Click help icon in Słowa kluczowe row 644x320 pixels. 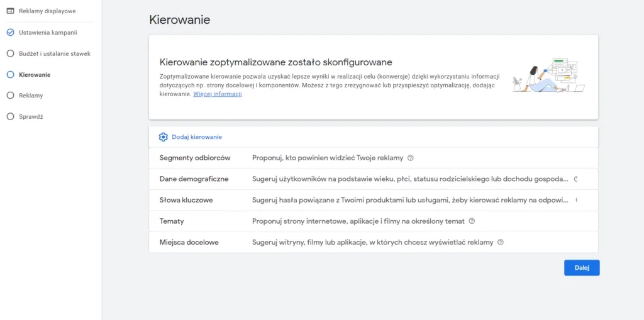(x=576, y=200)
